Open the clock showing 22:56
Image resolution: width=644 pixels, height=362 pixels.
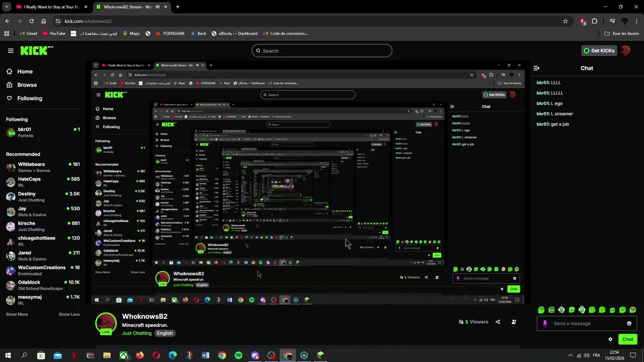pos(614,355)
